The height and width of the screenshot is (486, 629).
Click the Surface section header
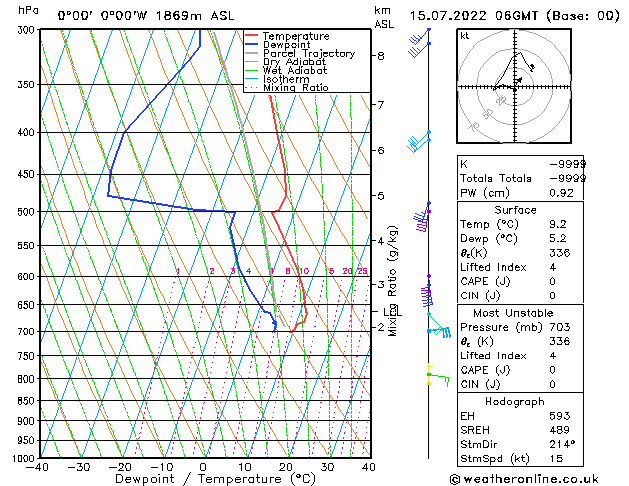tap(515, 210)
